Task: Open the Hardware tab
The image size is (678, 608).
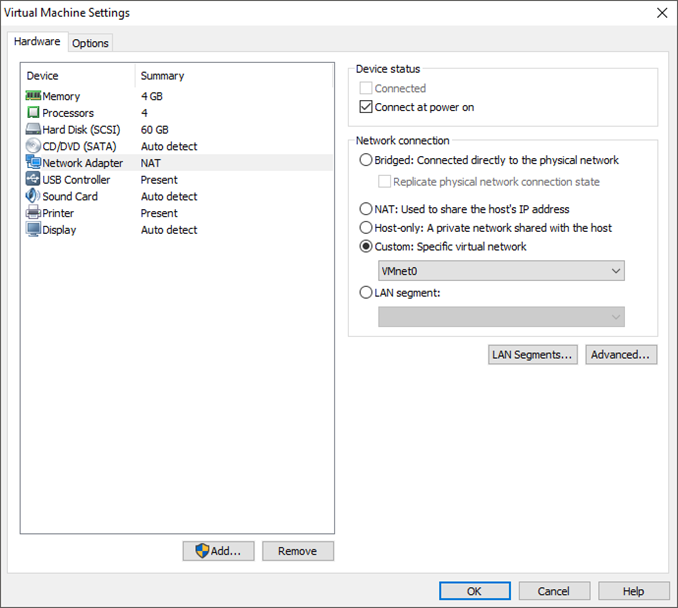Action: [x=37, y=42]
